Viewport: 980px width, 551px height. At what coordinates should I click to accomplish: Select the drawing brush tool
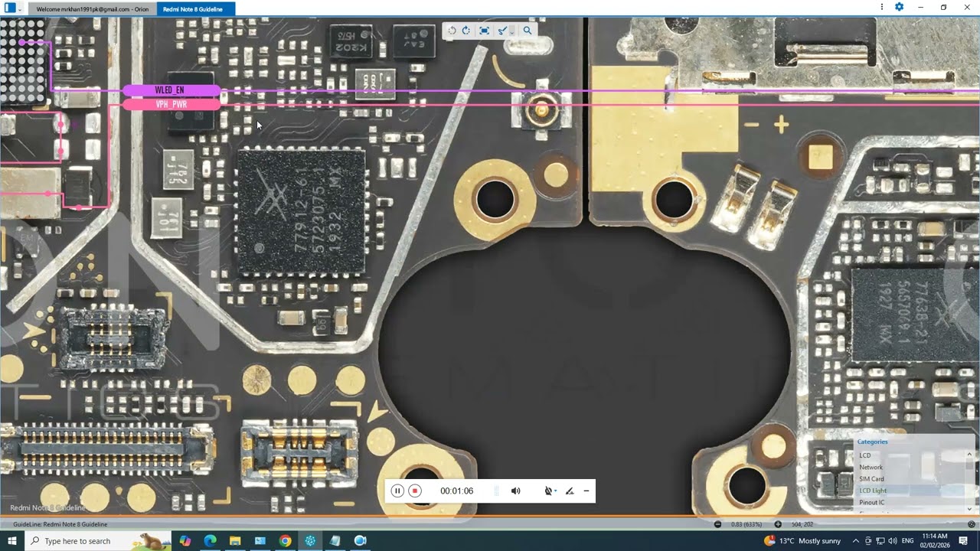point(502,31)
